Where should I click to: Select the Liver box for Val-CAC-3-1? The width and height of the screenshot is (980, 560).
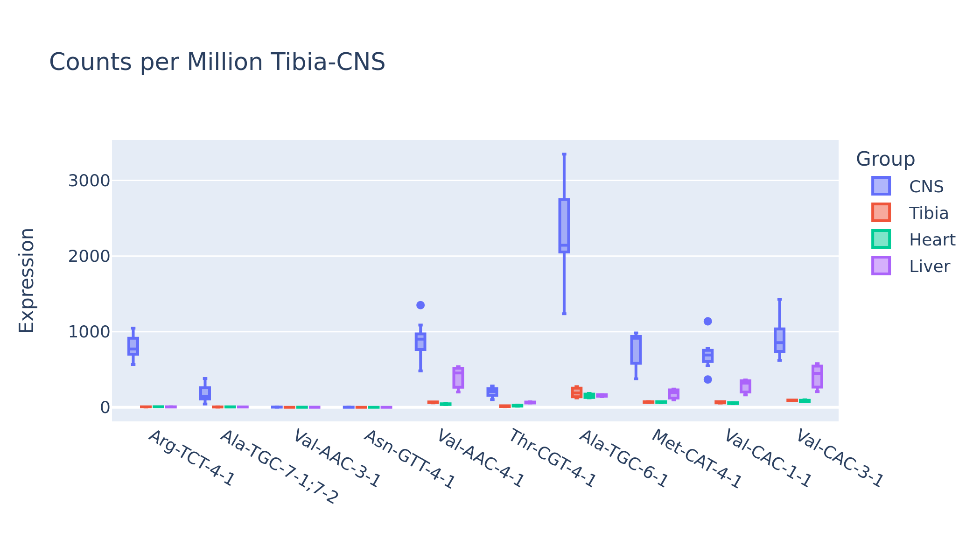pos(817,377)
